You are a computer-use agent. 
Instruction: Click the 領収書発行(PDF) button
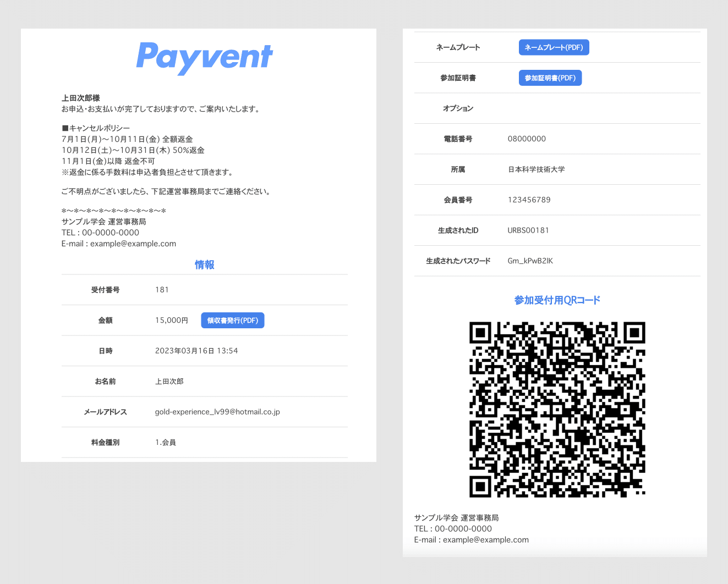[x=233, y=321]
